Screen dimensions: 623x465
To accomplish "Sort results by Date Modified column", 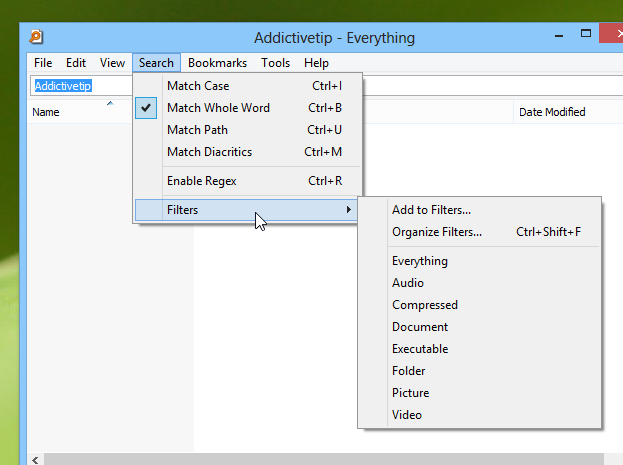I will click(568, 112).
